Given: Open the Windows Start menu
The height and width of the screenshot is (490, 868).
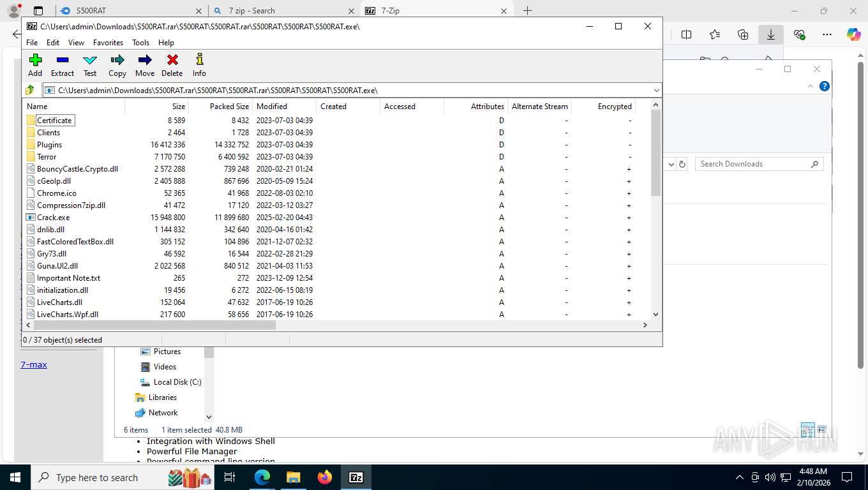Looking at the screenshot, I should [15, 477].
